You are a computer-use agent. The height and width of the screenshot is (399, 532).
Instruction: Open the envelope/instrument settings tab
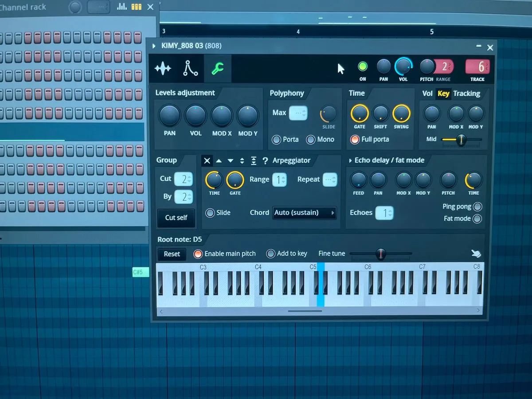pyautogui.click(x=190, y=69)
